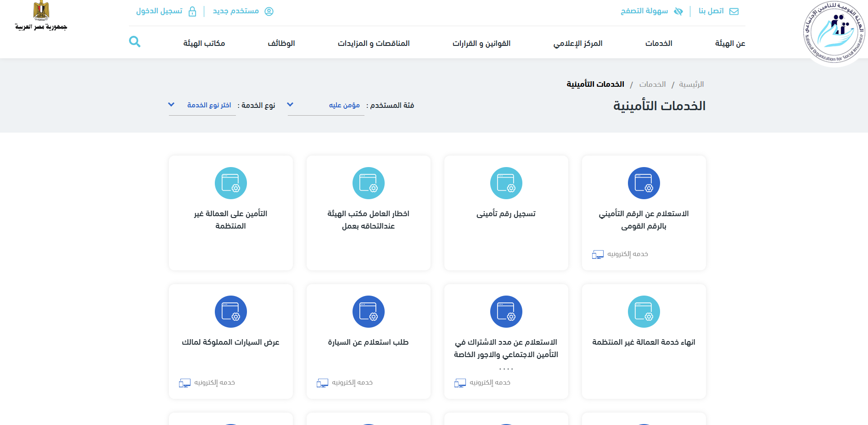Open التأمين على العمالة غير المنتظمة card
868x425 pixels.
tap(230, 219)
